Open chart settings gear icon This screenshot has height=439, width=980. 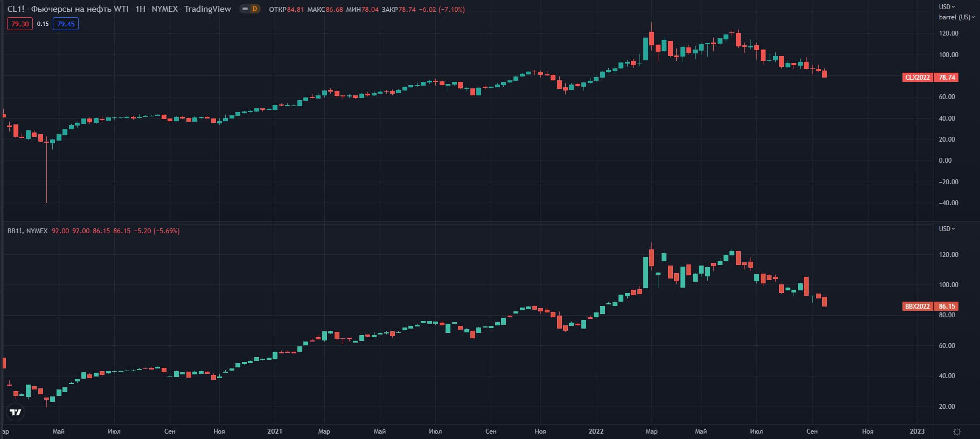click(x=957, y=431)
